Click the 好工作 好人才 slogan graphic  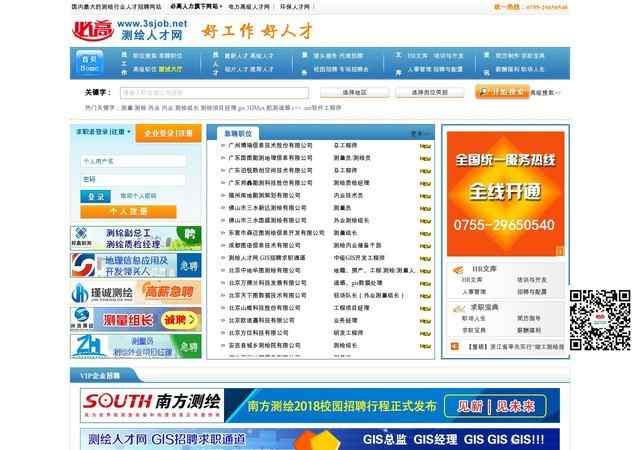click(x=258, y=31)
